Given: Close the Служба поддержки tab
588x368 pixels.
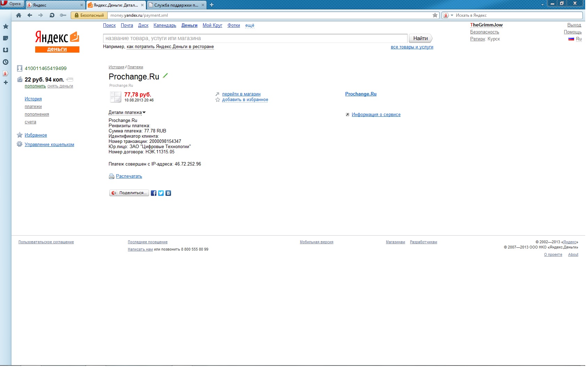Looking at the screenshot, I should 203,5.
